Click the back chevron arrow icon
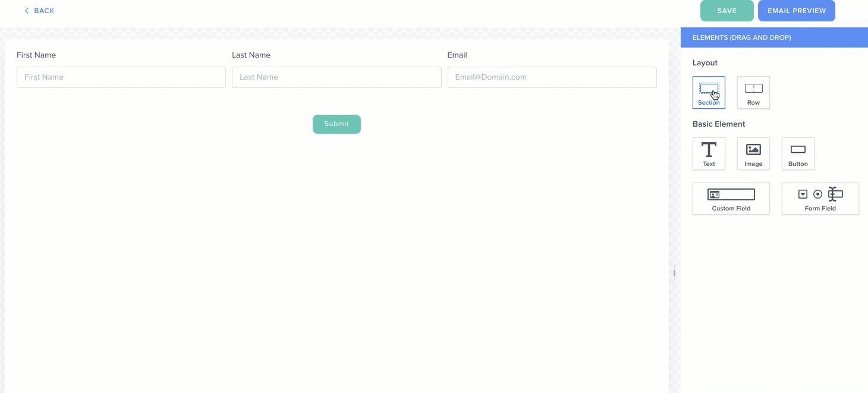This screenshot has width=868, height=393. (27, 11)
